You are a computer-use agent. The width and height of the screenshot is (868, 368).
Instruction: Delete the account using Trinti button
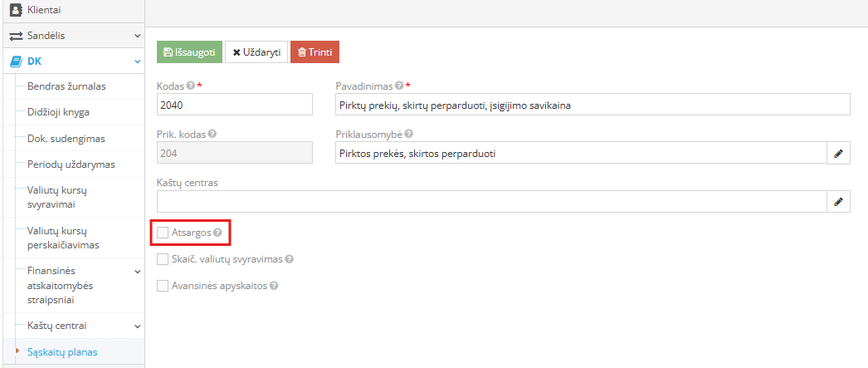pyautogui.click(x=315, y=52)
